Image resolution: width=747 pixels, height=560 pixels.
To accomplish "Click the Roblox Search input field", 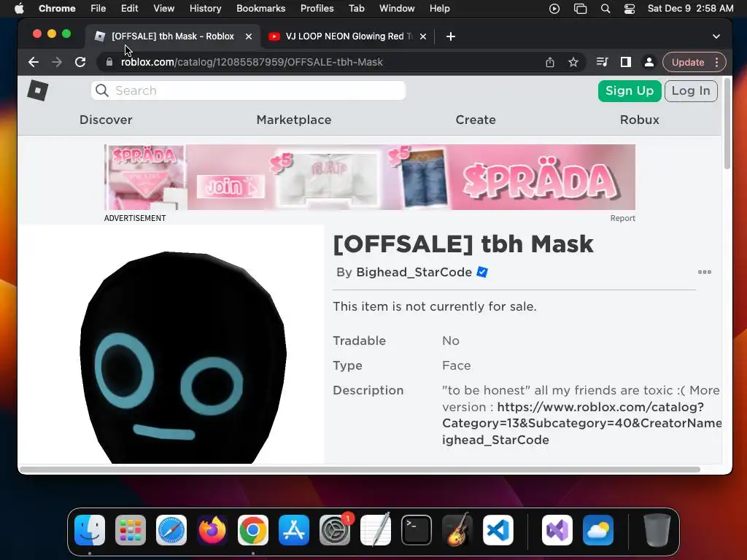I will tap(248, 90).
